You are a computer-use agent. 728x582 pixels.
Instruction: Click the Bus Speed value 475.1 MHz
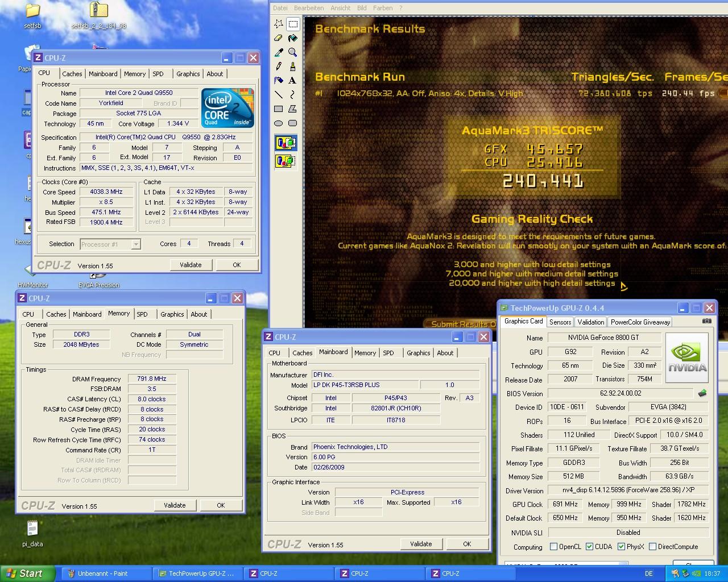click(107, 213)
